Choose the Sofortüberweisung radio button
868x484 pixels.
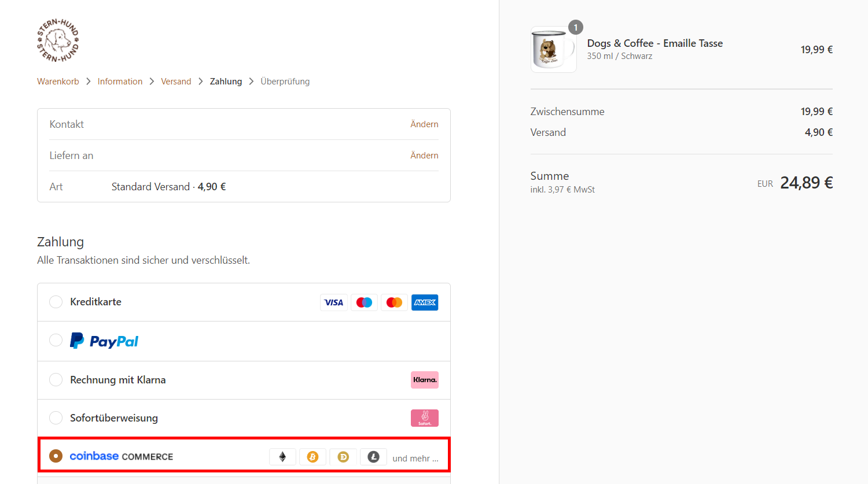pos(56,418)
